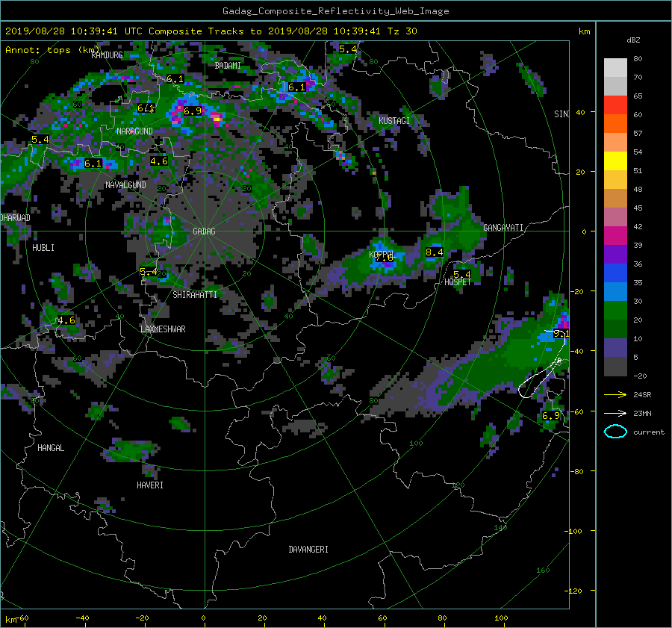
Task: Click the SHIRAHATTI town label
Action: click(195, 295)
